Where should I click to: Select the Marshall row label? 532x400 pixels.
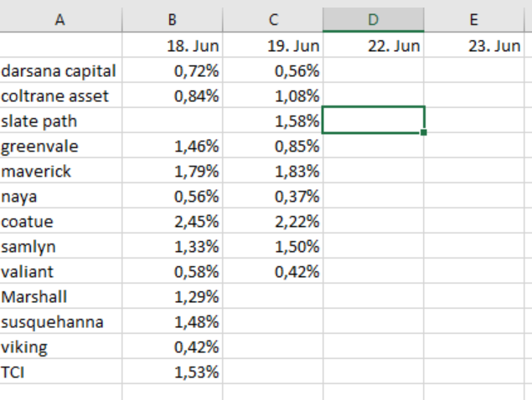(x=60, y=297)
